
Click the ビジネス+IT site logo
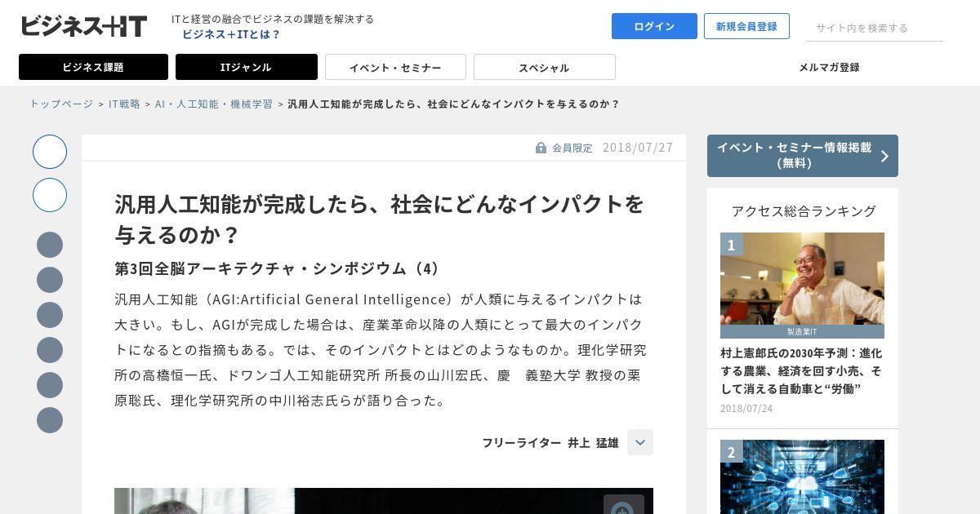(x=83, y=26)
